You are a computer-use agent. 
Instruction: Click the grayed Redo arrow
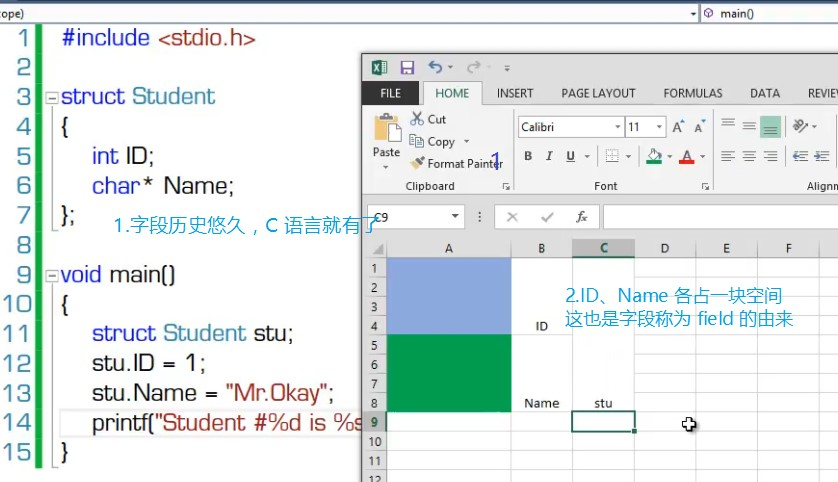(x=474, y=67)
